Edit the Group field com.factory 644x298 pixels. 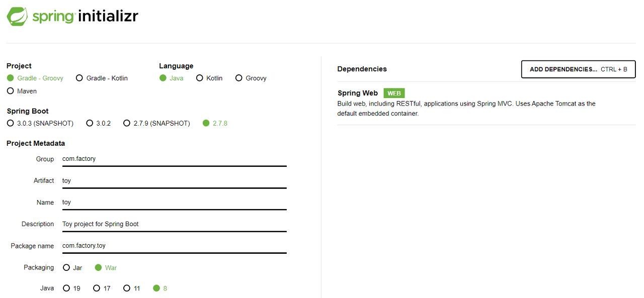[174, 159]
